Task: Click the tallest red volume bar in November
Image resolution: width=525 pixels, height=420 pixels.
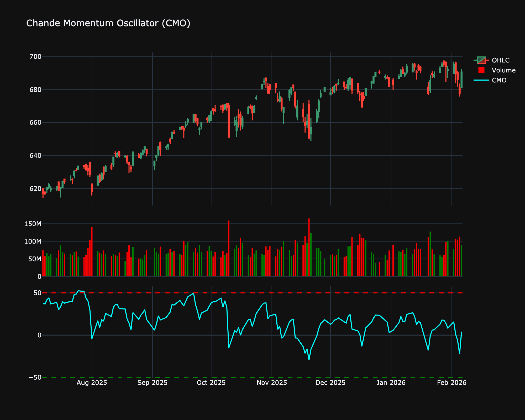Action: [309, 247]
